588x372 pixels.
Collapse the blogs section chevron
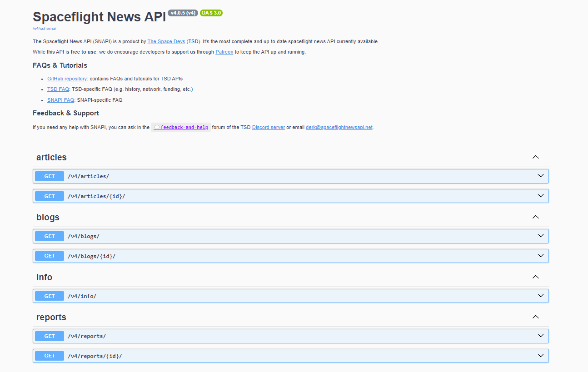pos(535,217)
